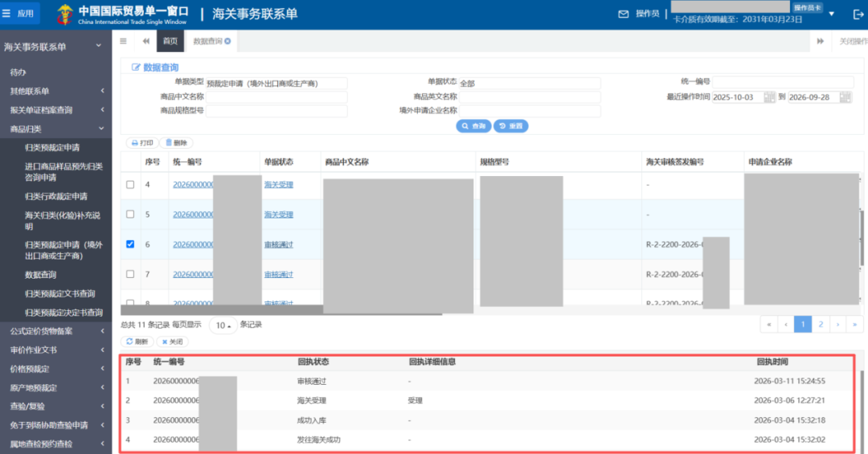868x454 pixels.
Task: Expand 价格预裁定 in the sidebar
Action: pyautogui.click(x=55, y=369)
